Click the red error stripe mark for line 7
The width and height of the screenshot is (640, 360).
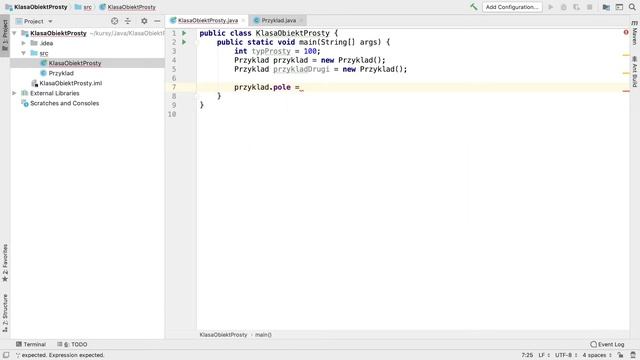pyautogui.click(x=626, y=91)
